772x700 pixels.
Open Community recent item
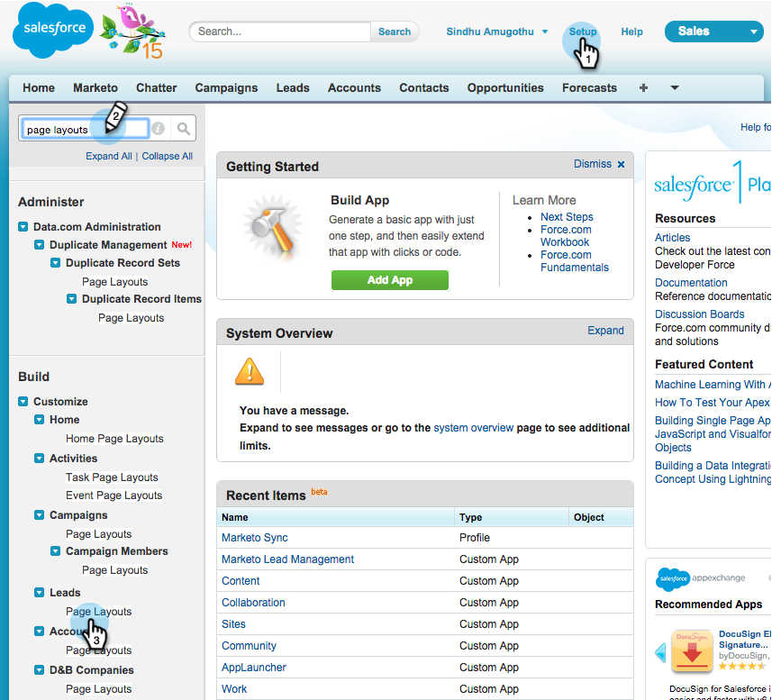point(249,646)
